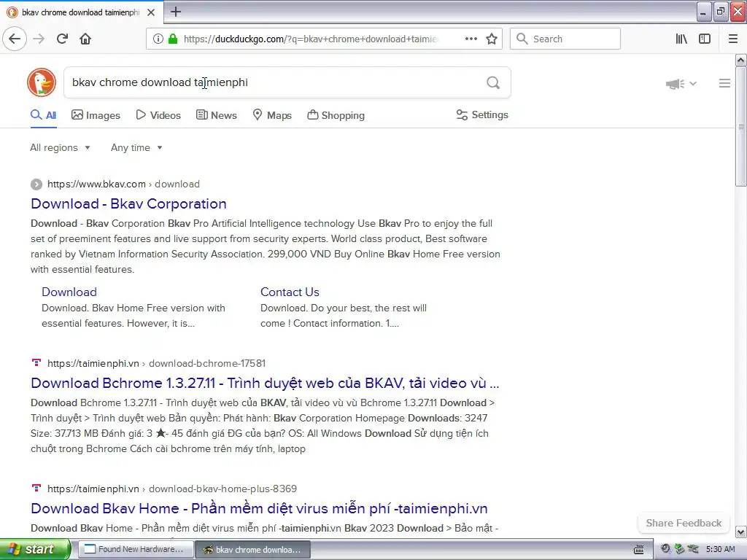
Task: Open search Settings menu
Action: pyautogui.click(x=482, y=114)
